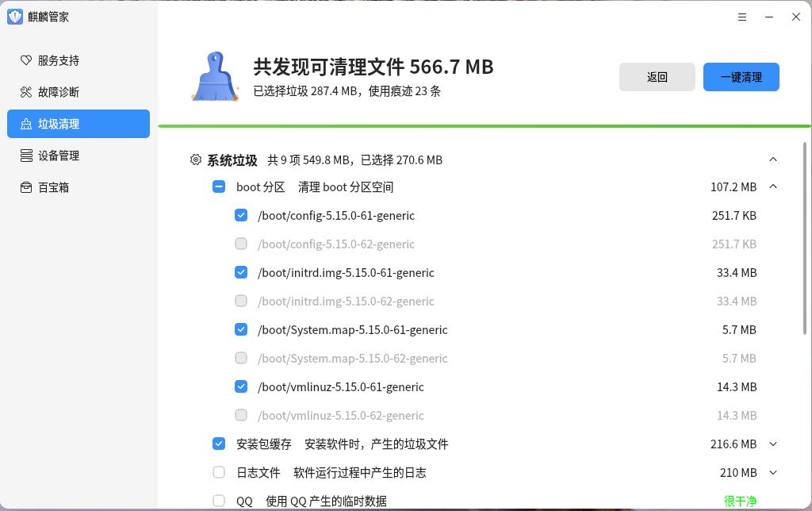This screenshot has width=812, height=511.
Task: Collapse the 系统垃圾 section
Action: pyautogui.click(x=773, y=159)
